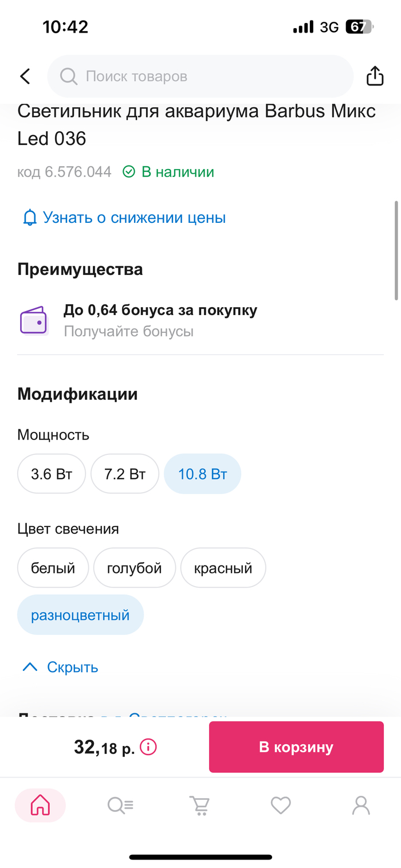401x868 pixels.
Task: Add item with В корзину button
Action: coord(296,747)
